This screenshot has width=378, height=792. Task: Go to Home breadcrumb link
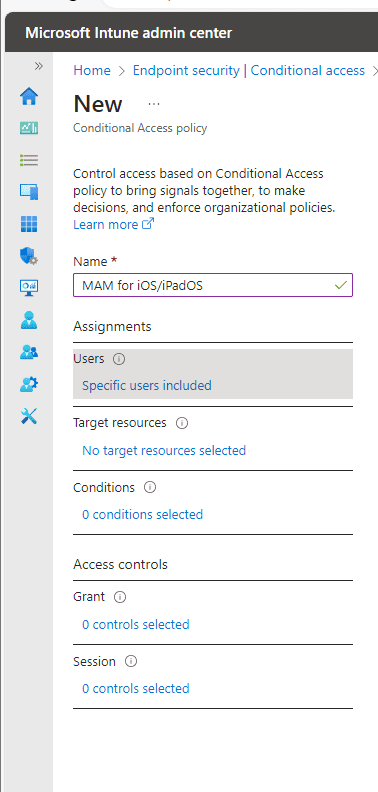[92, 70]
